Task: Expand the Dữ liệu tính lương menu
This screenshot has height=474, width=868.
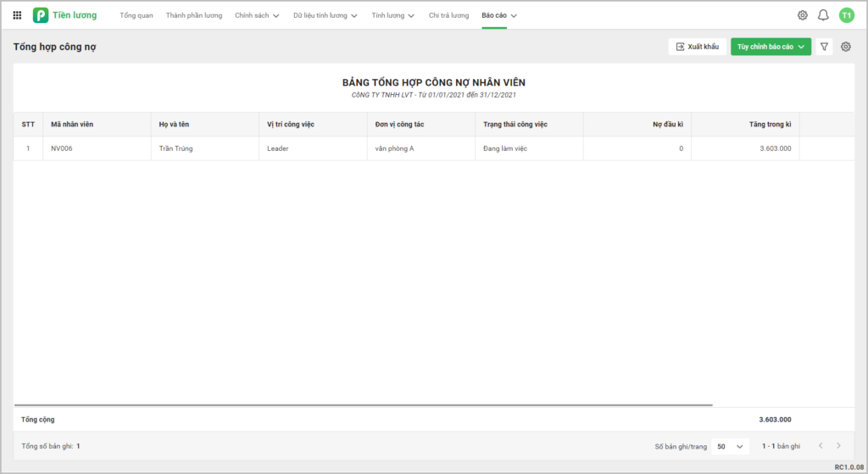Action: pyautogui.click(x=325, y=15)
